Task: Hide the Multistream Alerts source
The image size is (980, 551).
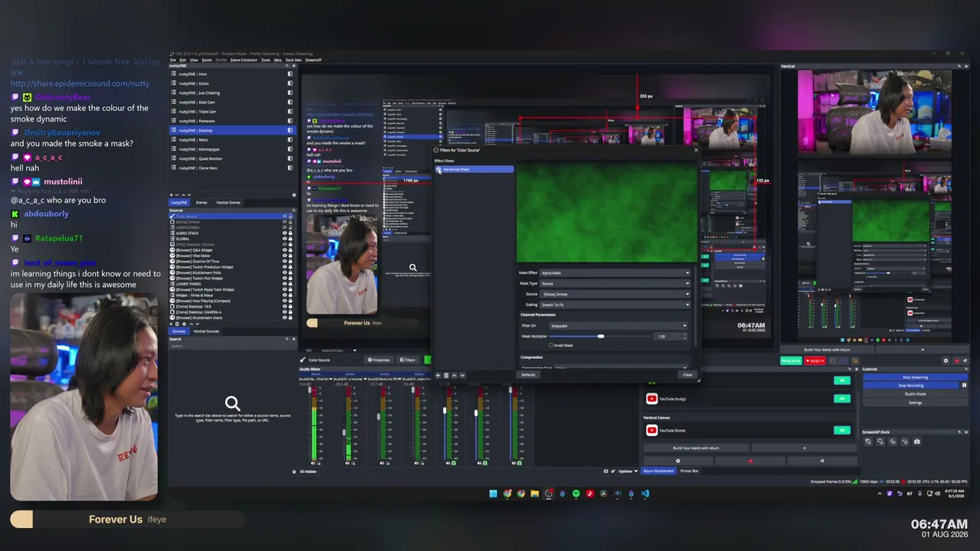Action: [286, 317]
